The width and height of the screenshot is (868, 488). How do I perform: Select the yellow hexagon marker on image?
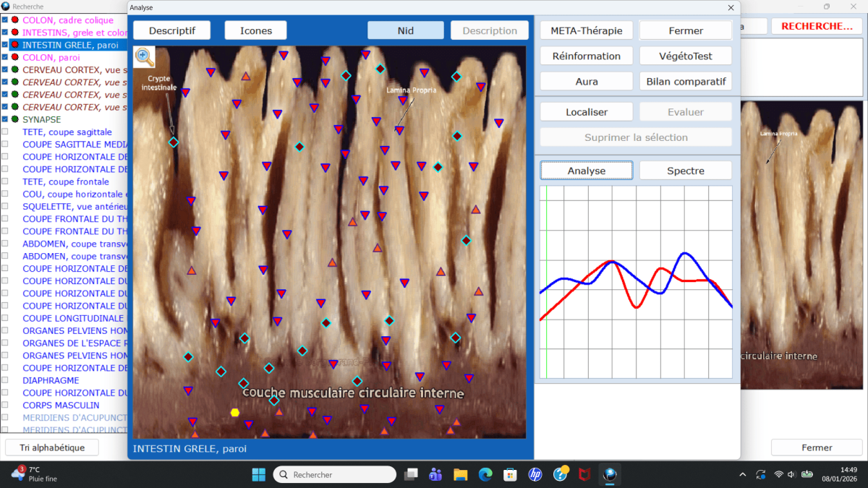234,413
